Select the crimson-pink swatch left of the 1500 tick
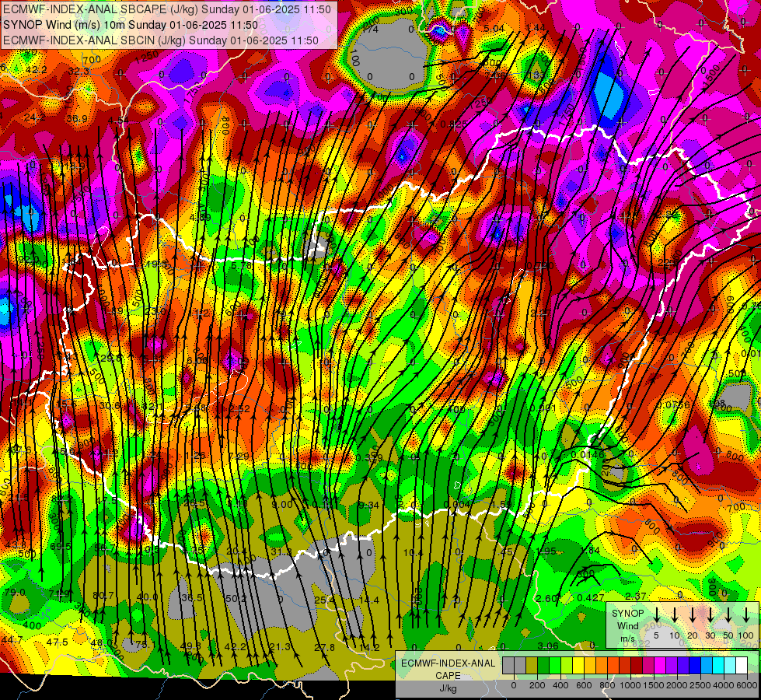This screenshot has height=700, width=761. pos(648,665)
